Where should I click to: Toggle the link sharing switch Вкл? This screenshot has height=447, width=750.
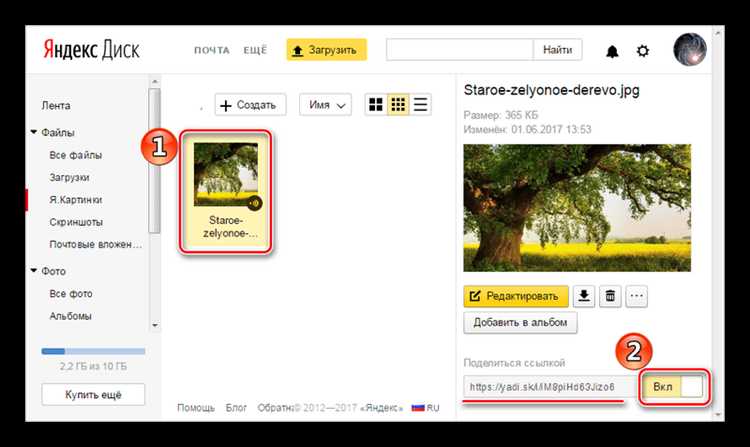tap(673, 387)
